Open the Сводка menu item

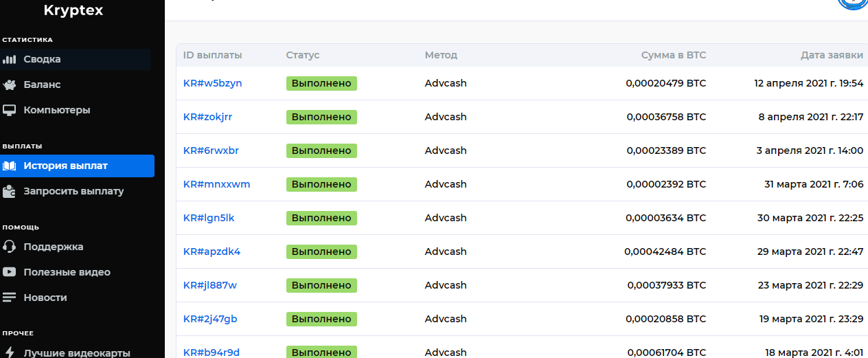pos(76,59)
